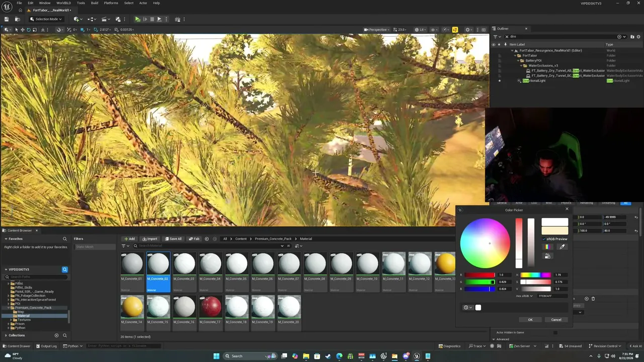Image resolution: width=644 pixels, height=362 pixels.
Task: Click the Stop simulation button
Action: (x=152, y=19)
